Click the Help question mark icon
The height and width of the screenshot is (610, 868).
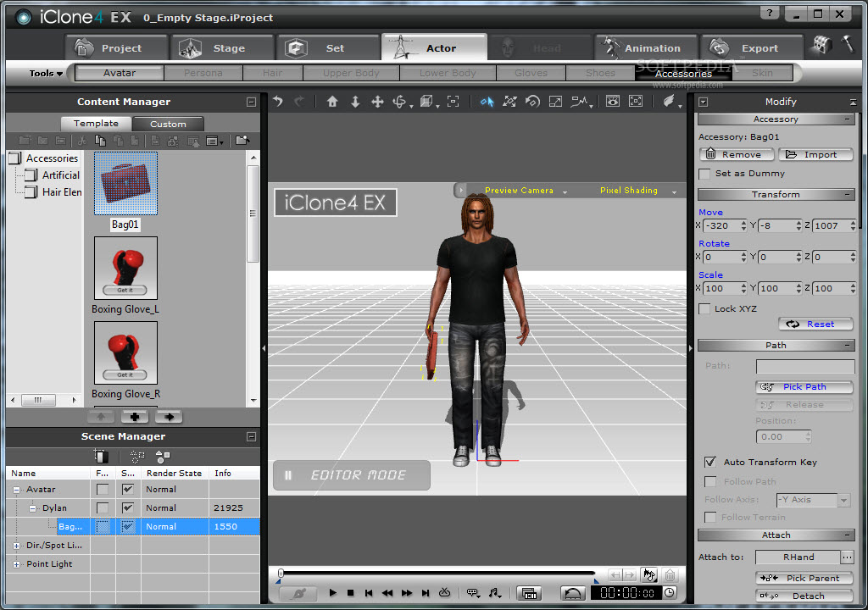770,14
